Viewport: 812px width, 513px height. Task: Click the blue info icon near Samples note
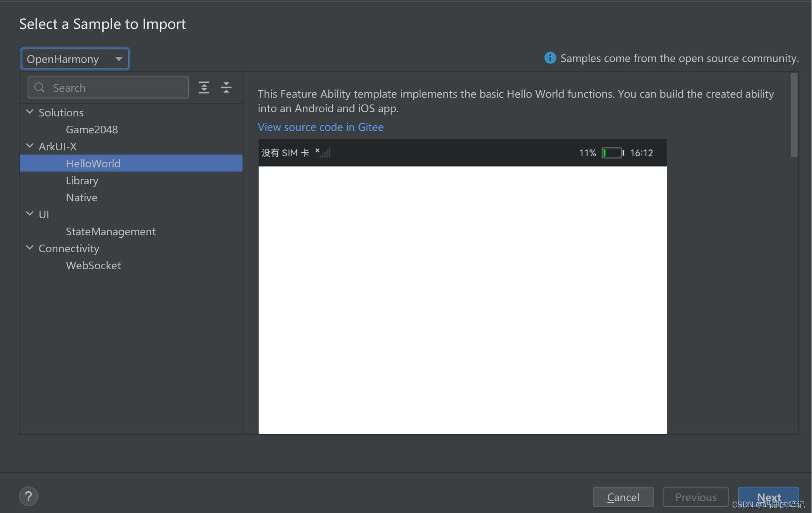pos(550,58)
